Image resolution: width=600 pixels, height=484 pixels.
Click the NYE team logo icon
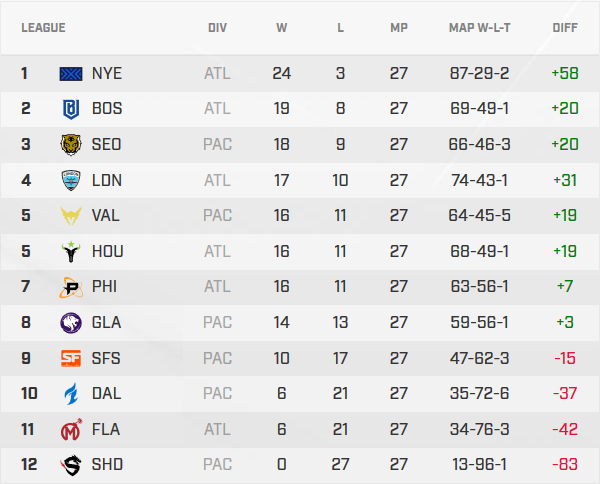[x=72, y=73]
